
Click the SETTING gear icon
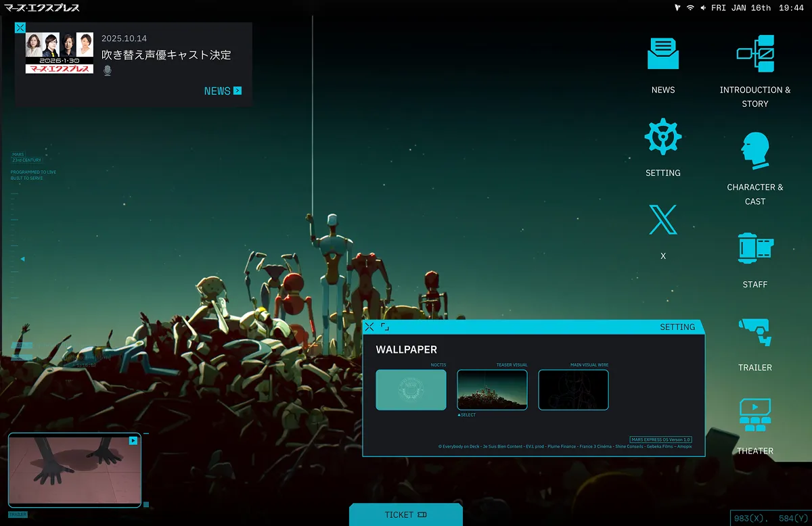(662, 137)
